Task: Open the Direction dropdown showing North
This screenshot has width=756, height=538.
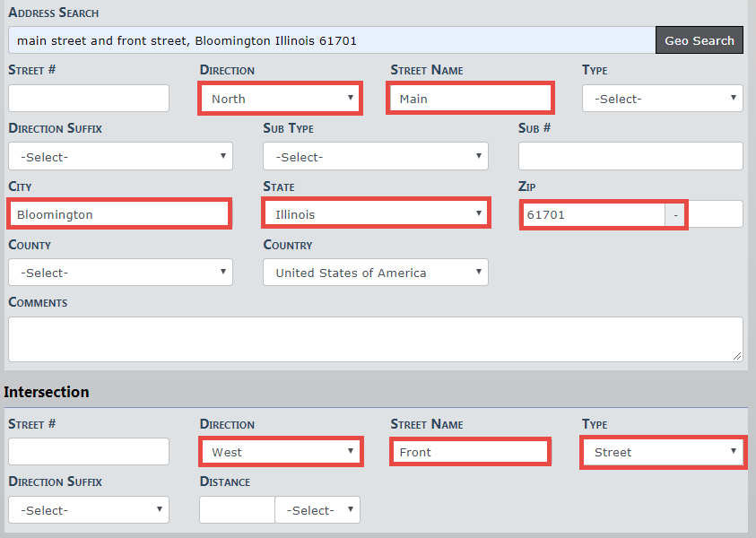Action: (x=281, y=99)
